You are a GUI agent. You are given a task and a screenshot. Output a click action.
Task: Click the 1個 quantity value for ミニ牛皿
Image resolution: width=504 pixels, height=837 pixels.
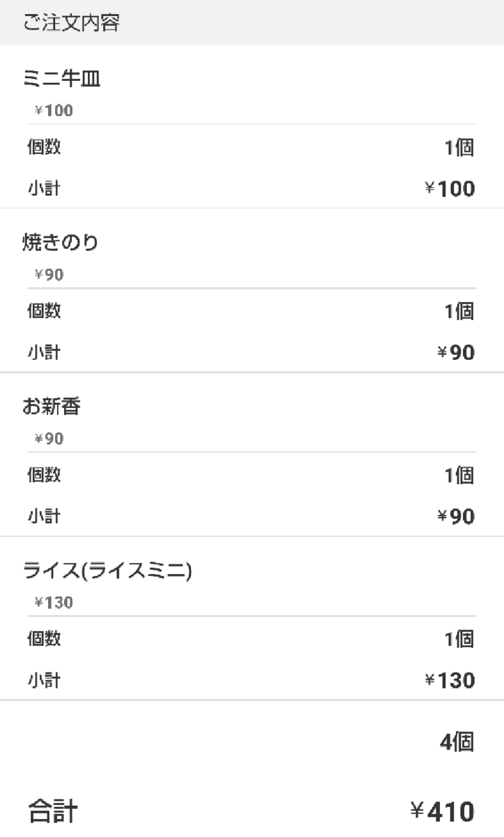(459, 148)
